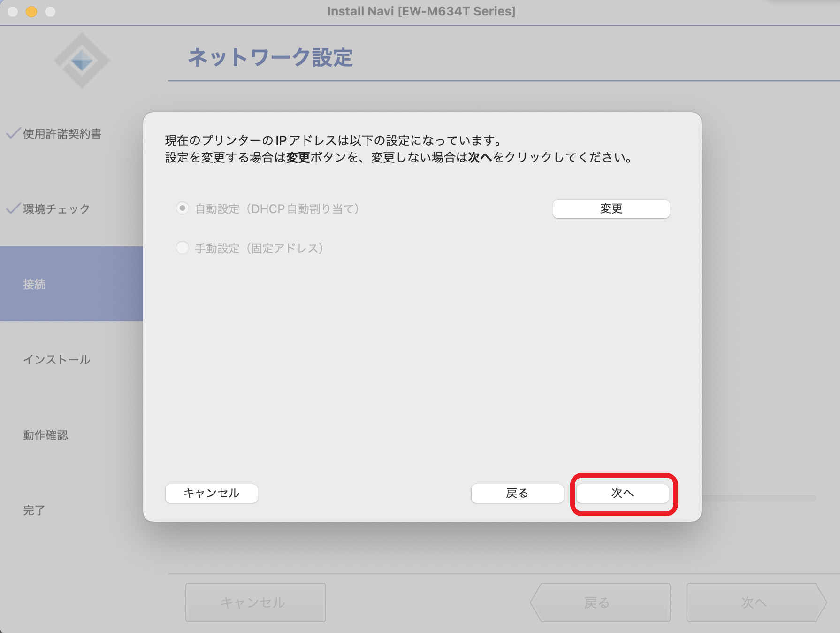This screenshot has height=633, width=840.
Task: Click the 環境チェック step label
Action: click(x=57, y=209)
